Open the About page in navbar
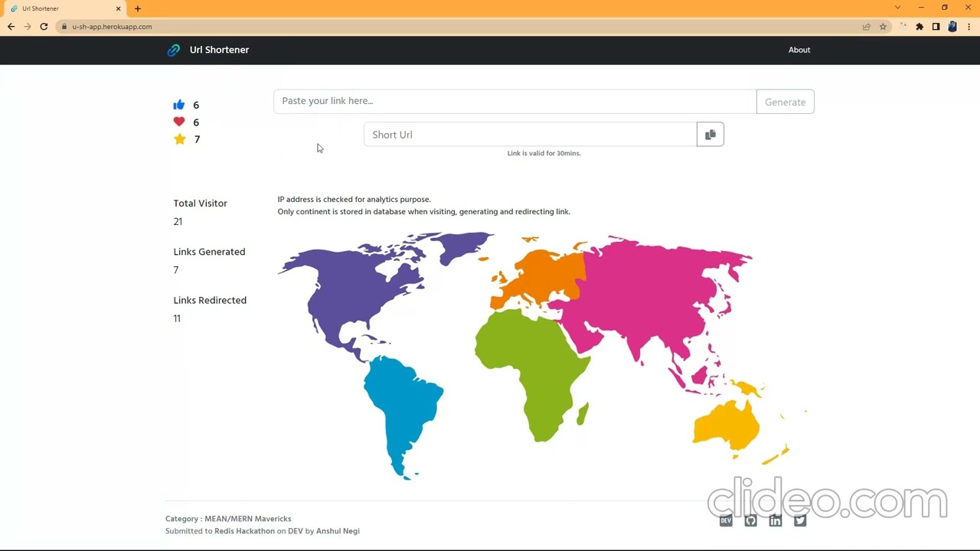The image size is (980, 551). pyautogui.click(x=799, y=50)
